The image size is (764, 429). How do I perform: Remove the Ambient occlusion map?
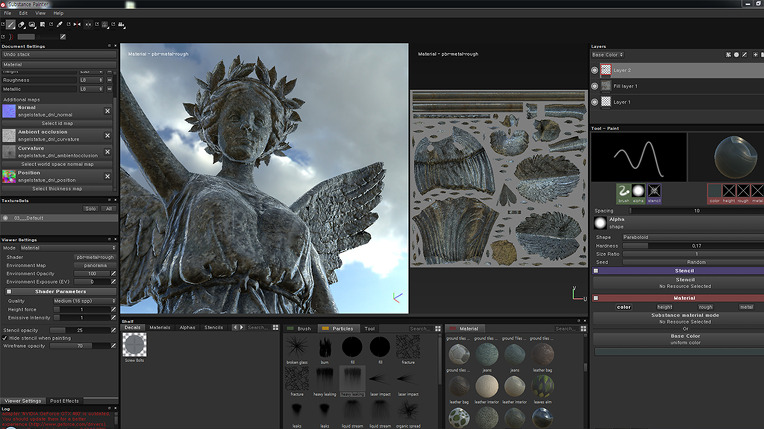[108, 136]
